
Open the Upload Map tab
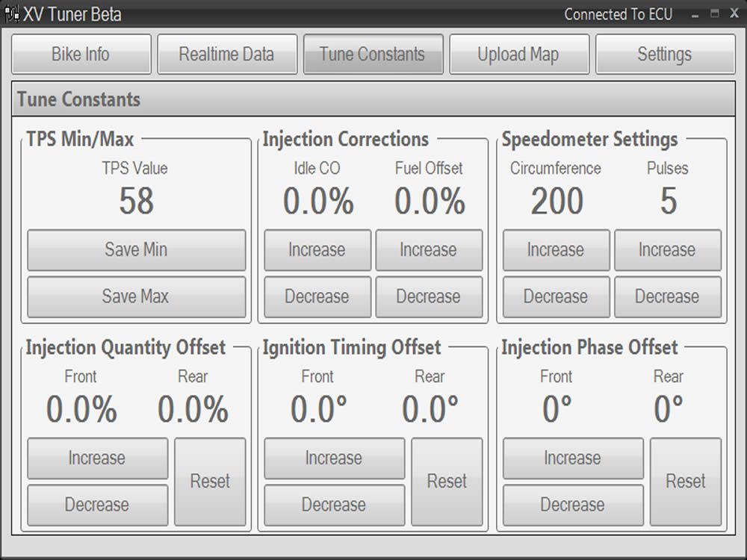click(x=518, y=54)
